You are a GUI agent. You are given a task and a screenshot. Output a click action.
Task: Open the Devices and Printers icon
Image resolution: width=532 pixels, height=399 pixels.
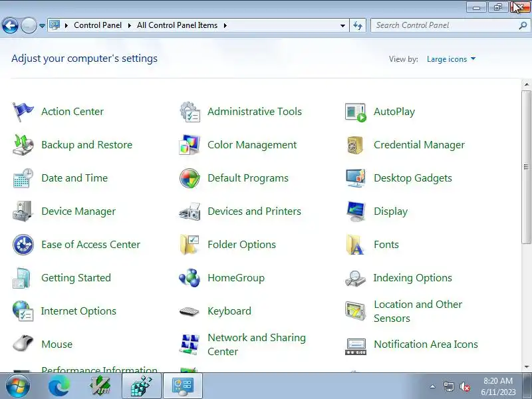tap(190, 211)
